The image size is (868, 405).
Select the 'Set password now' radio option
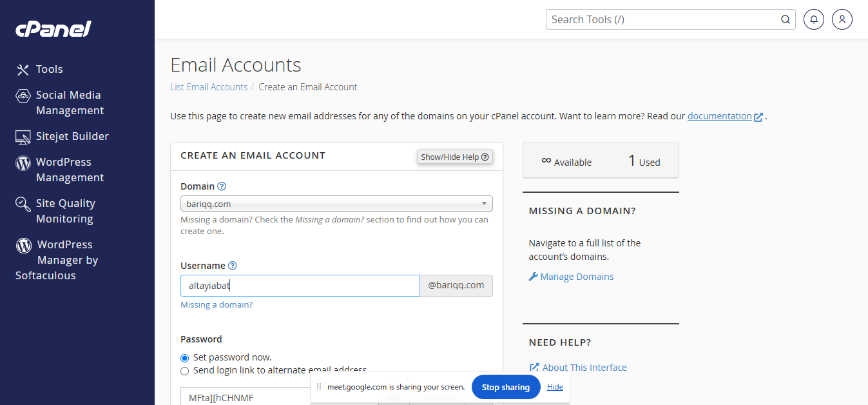[x=185, y=358]
